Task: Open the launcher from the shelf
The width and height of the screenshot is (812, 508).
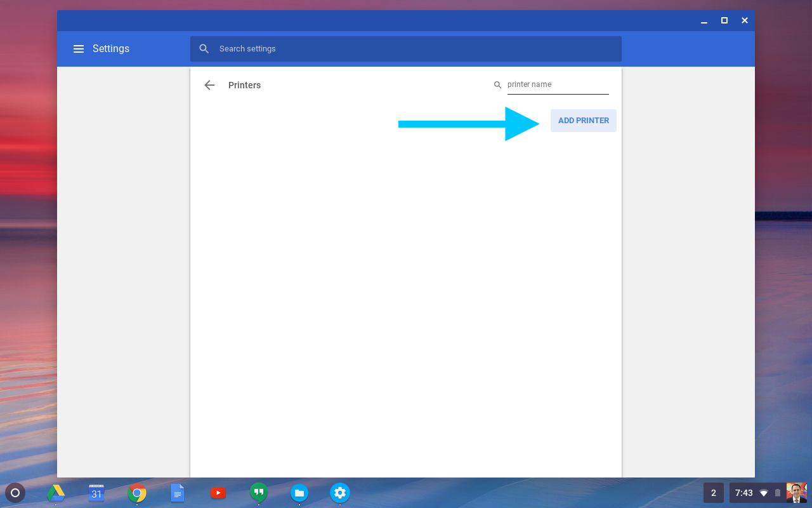Action: (x=15, y=493)
